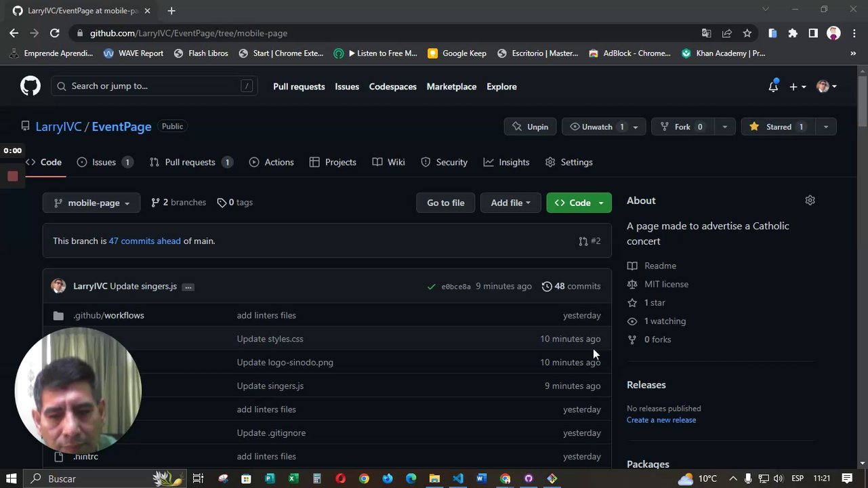Viewport: 868px width, 488px height.
Task: Open the notifications bell
Action: (x=773, y=87)
